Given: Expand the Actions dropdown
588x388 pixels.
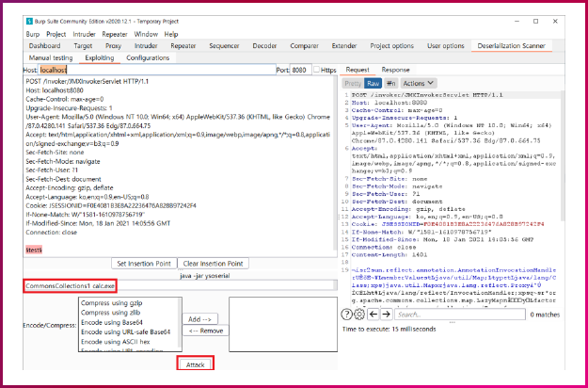Looking at the screenshot, I should pyautogui.click(x=418, y=83).
